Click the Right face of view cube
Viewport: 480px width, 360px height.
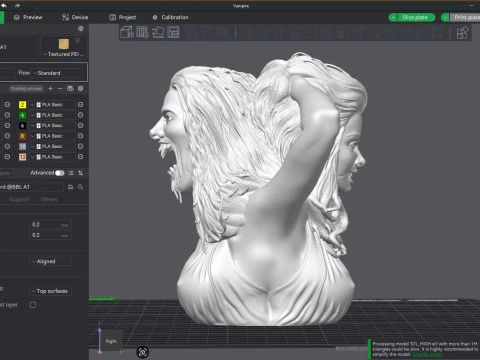coord(111,341)
